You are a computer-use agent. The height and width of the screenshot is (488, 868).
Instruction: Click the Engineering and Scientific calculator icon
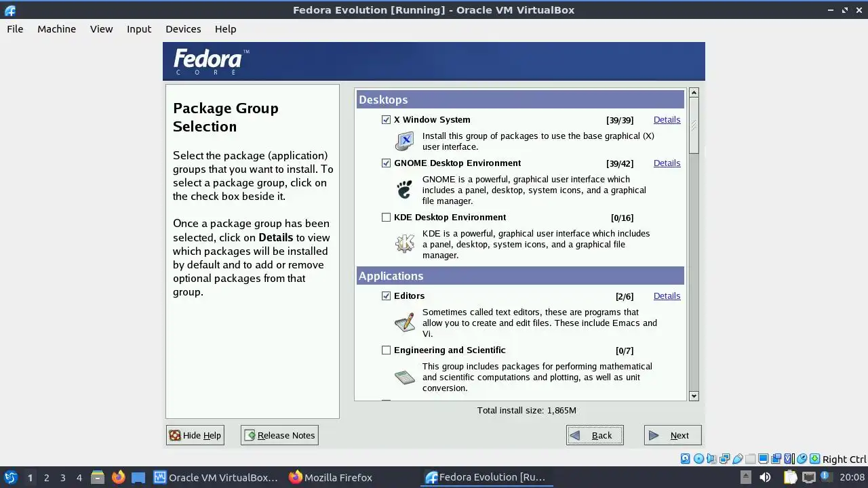pyautogui.click(x=405, y=377)
